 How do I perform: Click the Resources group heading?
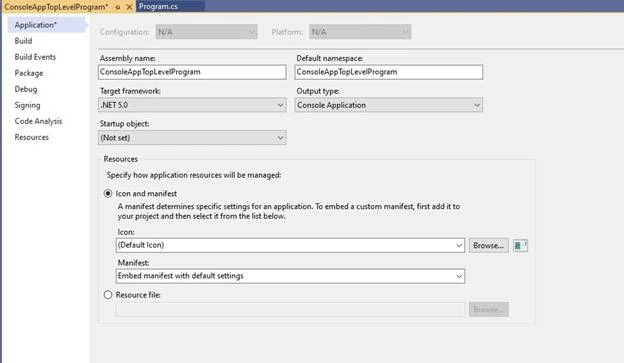pyautogui.click(x=121, y=159)
